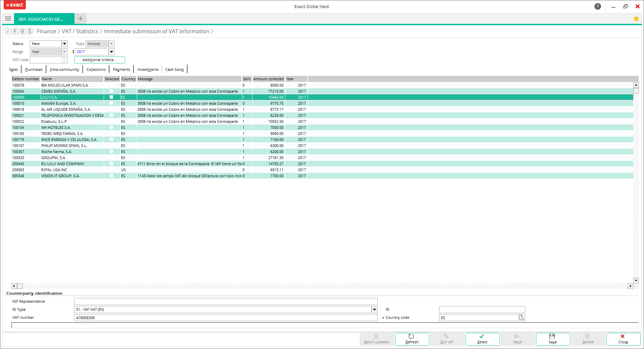644x349 pixels.
Task: Click the S shortcut key icon
Action: 30,31
